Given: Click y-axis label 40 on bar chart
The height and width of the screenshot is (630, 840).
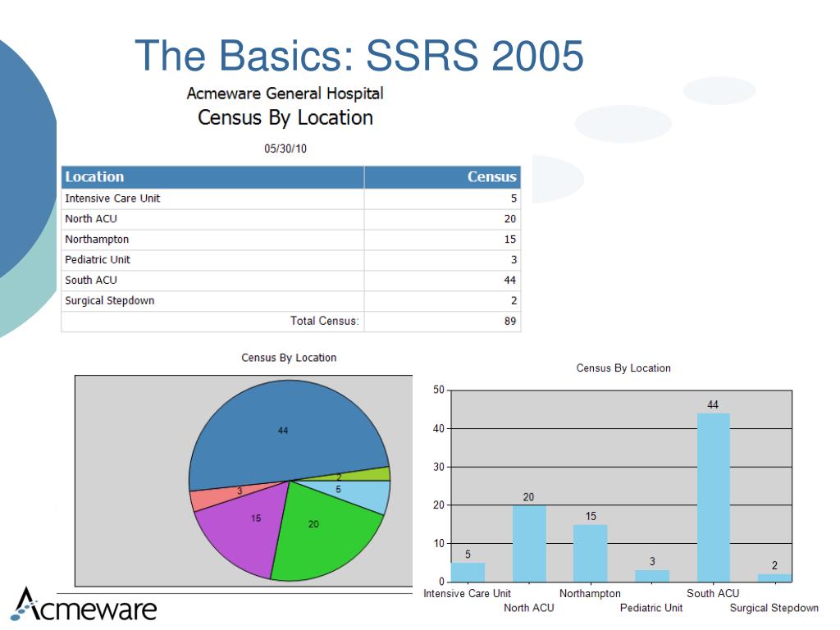Looking at the screenshot, I should pos(439,428).
